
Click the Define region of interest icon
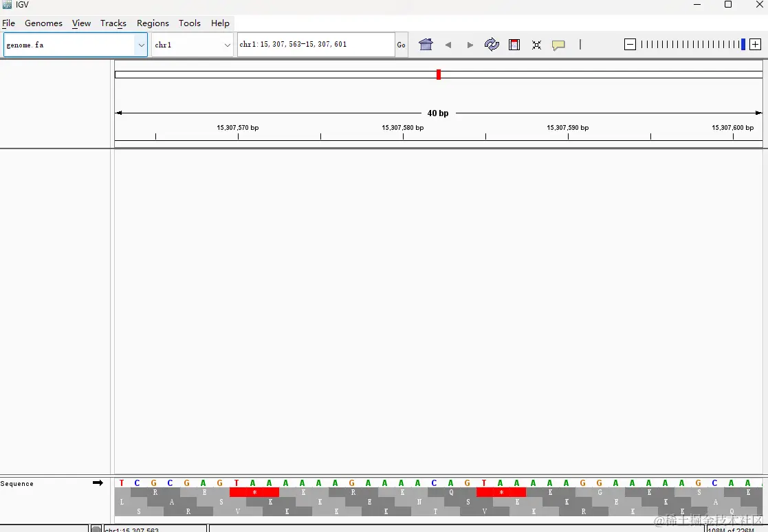click(x=514, y=45)
